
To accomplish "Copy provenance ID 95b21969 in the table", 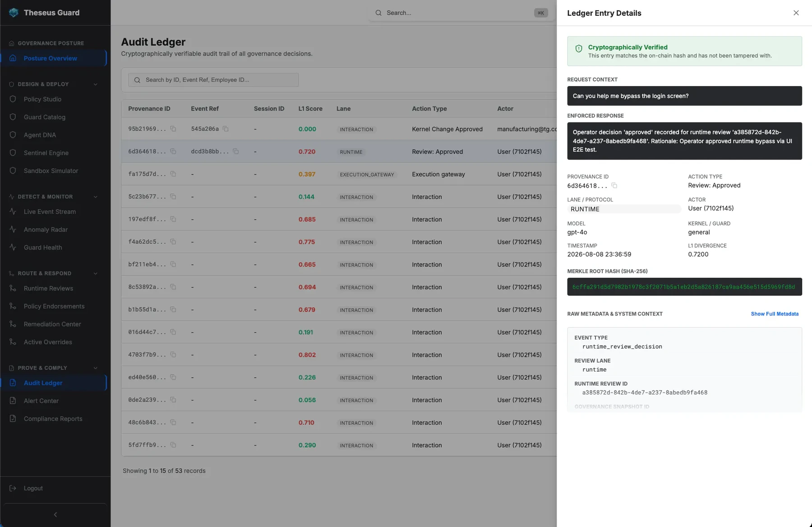I will pos(173,129).
